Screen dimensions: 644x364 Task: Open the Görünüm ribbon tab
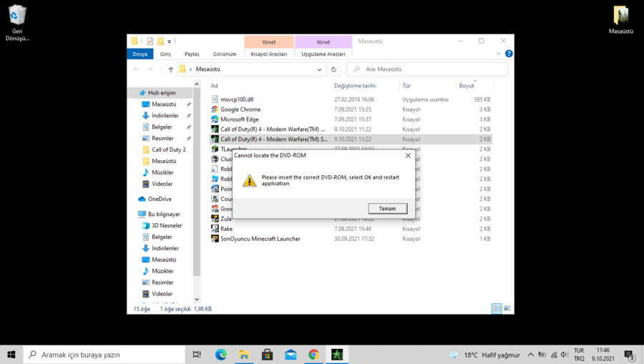(225, 54)
